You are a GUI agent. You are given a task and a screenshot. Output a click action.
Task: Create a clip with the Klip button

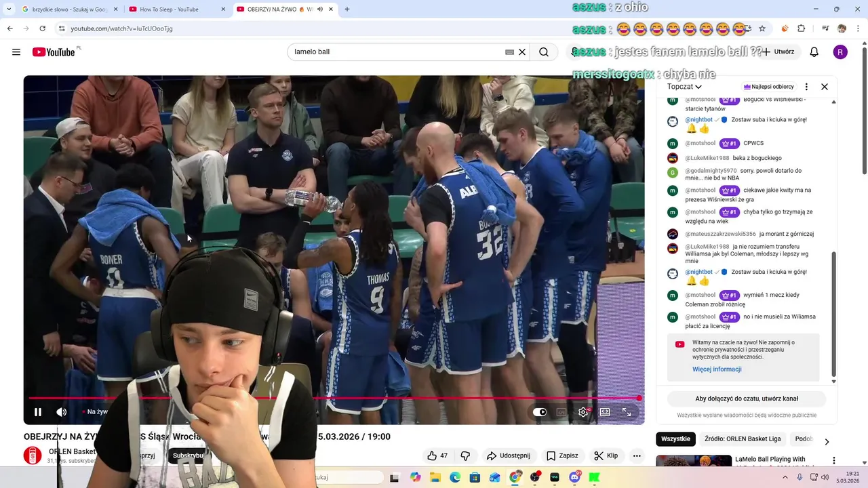606,455
